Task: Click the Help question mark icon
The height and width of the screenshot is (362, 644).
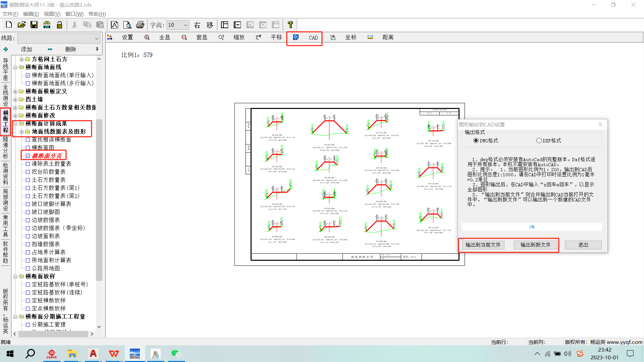Action: pos(290,25)
